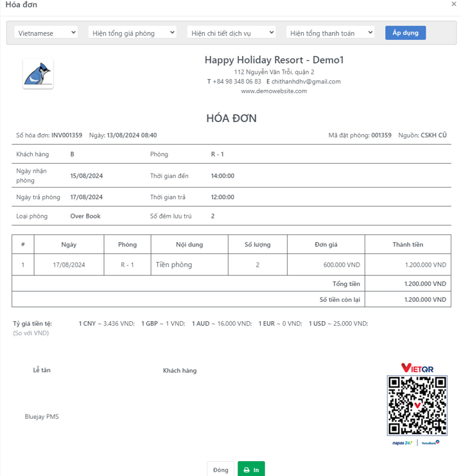
Task: Click the 'Nội dung' column header
Action: [189, 244]
